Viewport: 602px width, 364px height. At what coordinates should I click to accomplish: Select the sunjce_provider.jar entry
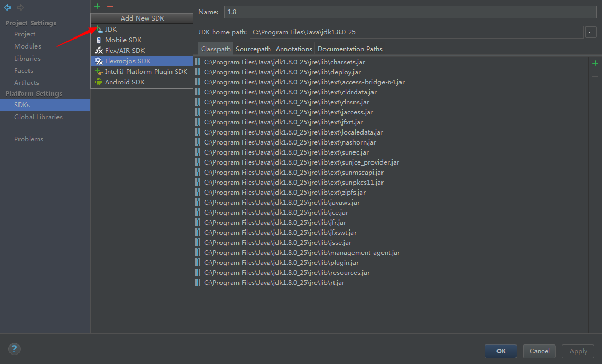[298, 162]
